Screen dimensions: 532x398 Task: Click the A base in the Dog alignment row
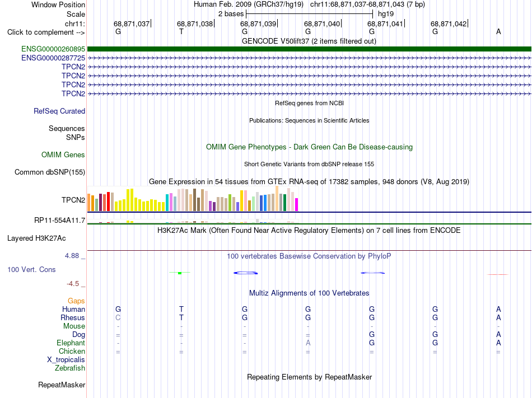point(498,335)
